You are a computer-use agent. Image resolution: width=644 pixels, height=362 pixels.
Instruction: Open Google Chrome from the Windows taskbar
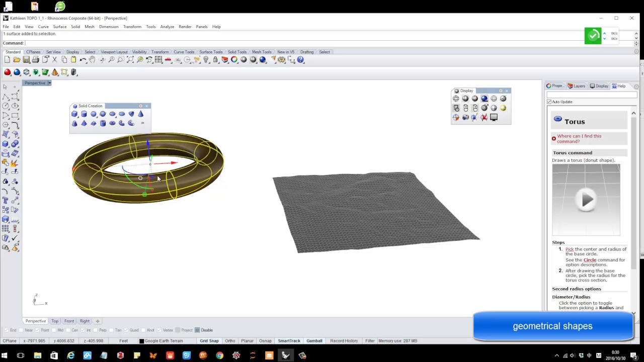pos(219,355)
